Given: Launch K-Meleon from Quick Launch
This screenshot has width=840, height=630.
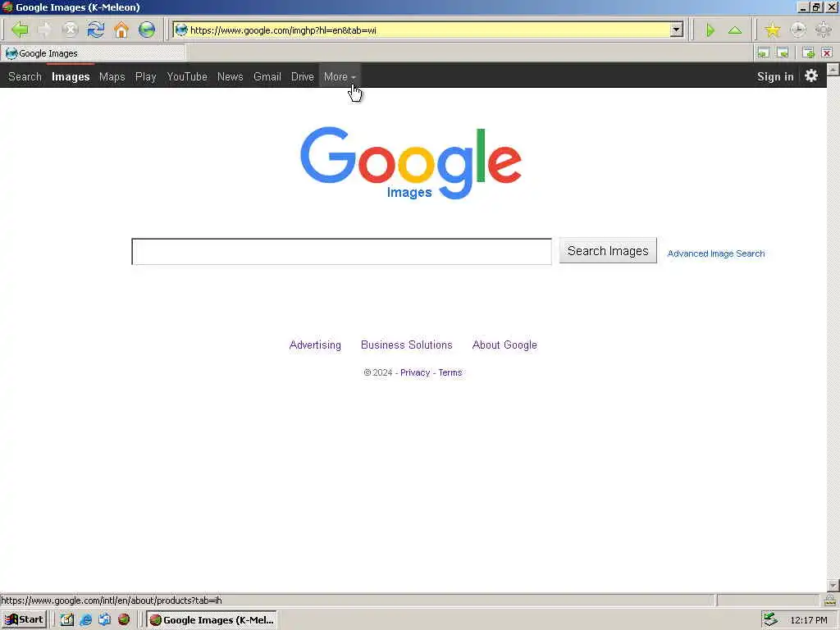Looking at the screenshot, I should [124, 620].
